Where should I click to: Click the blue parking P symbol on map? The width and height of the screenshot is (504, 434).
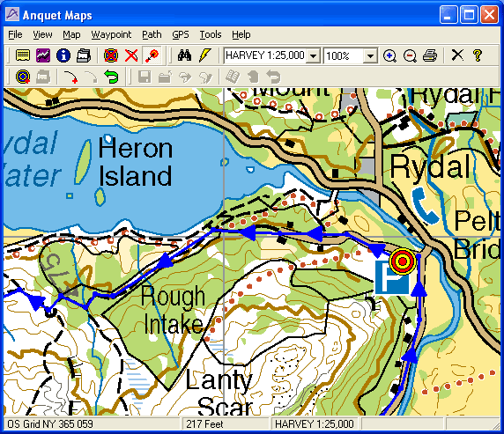coord(391,278)
